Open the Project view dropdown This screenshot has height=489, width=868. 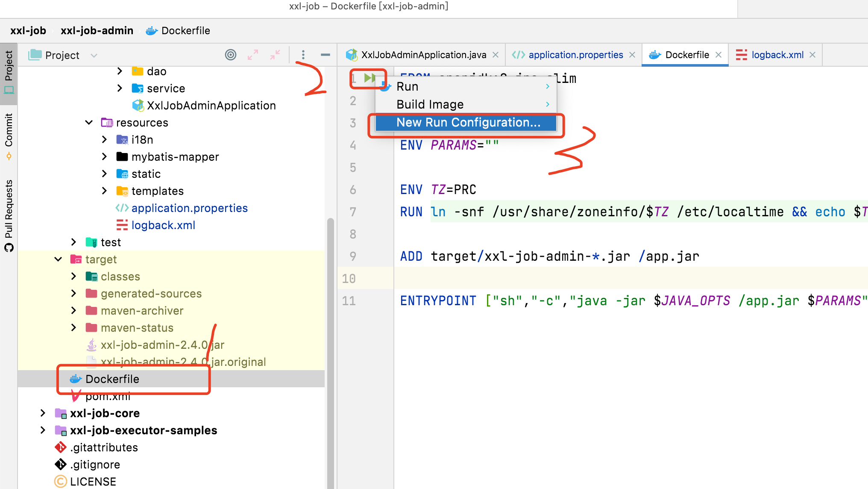tap(94, 55)
